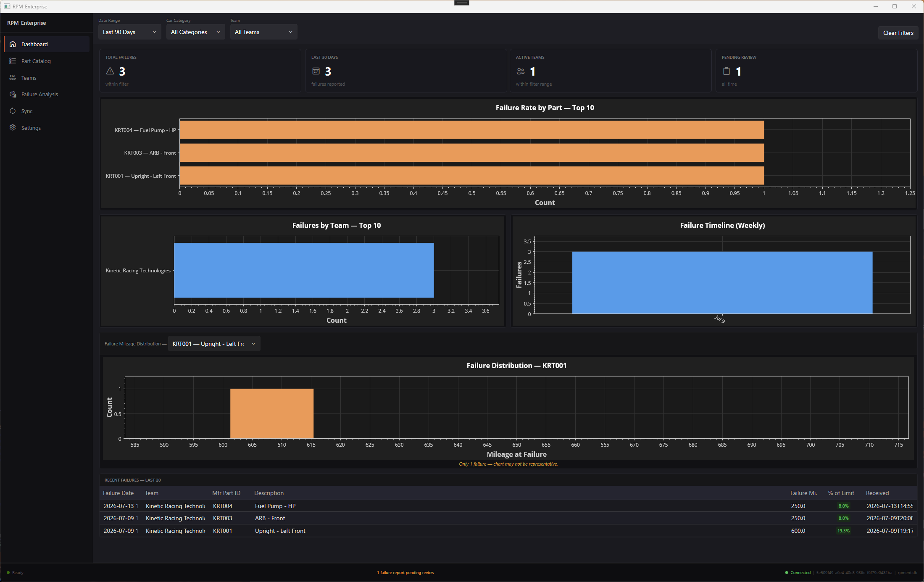
Task: Open the Date Range dropdown
Action: 129,32
